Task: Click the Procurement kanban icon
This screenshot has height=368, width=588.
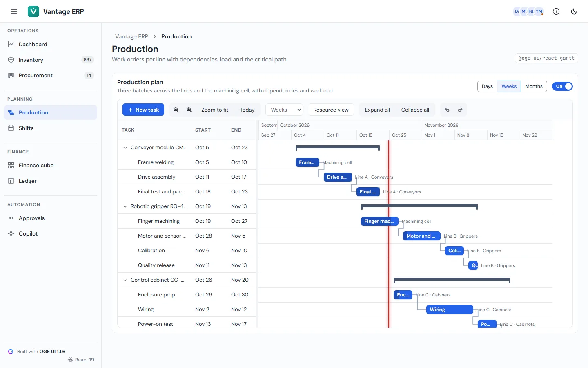Action: [11, 75]
